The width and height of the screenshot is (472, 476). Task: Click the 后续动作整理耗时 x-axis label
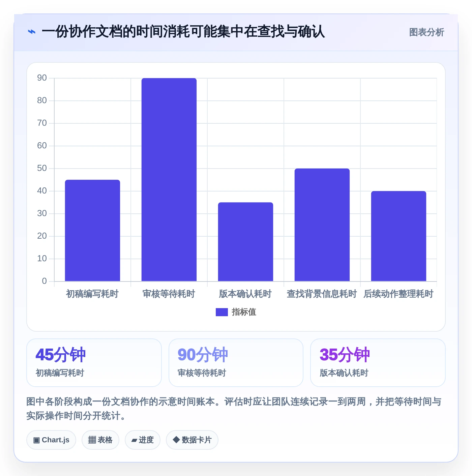tap(399, 294)
